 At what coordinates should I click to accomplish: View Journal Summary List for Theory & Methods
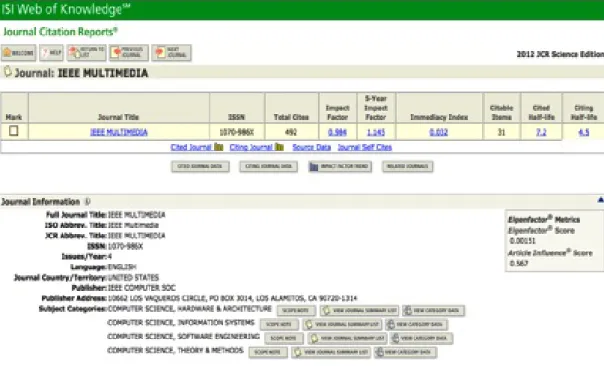pos(331,352)
